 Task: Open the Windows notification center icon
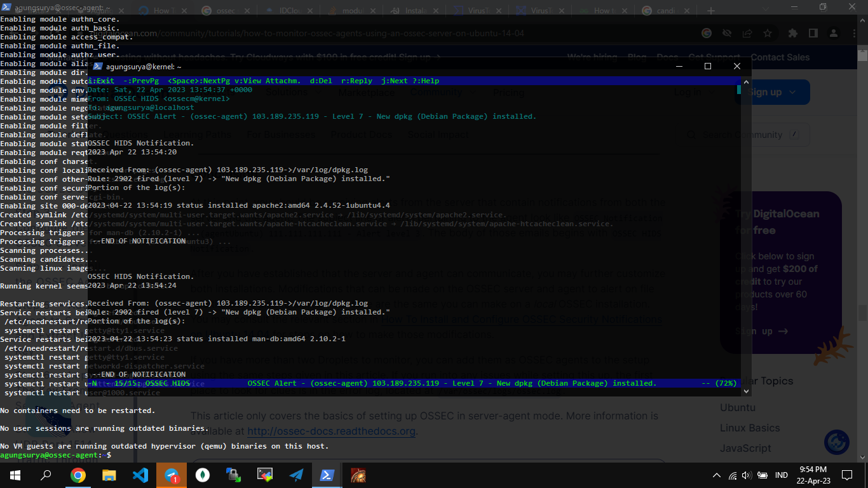[846, 475]
